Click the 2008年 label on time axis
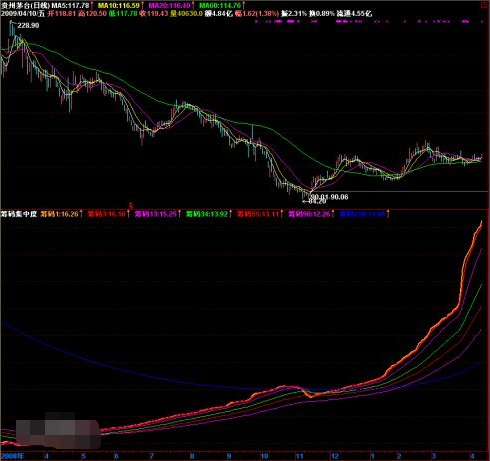 coord(12,456)
